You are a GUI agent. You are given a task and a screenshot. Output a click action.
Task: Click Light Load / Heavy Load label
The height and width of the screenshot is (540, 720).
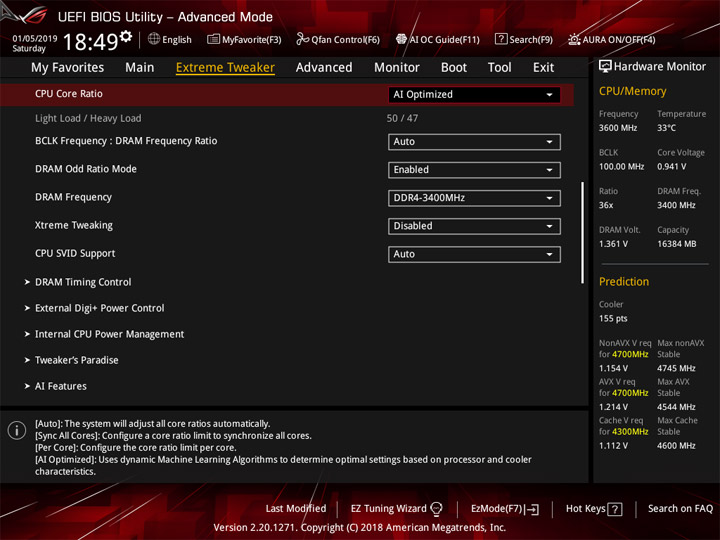88,118
